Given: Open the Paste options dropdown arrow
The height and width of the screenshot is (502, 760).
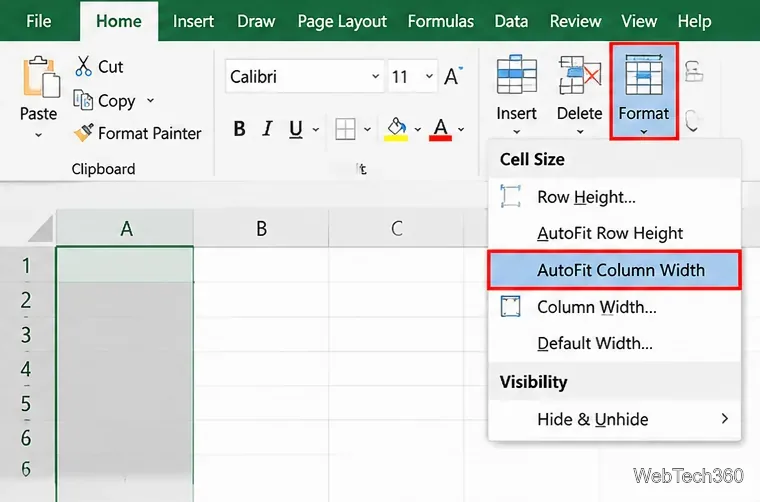Looking at the screenshot, I should point(38,135).
